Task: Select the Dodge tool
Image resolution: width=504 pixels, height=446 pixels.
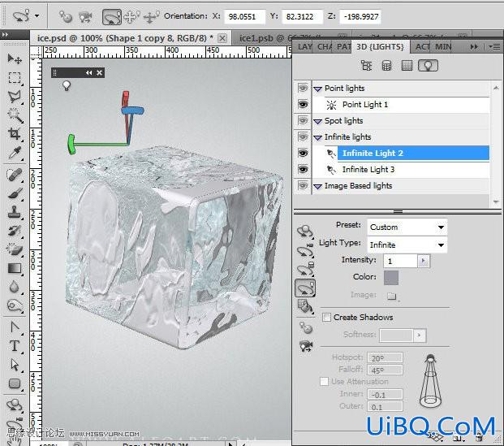Action: pyautogui.click(x=15, y=305)
